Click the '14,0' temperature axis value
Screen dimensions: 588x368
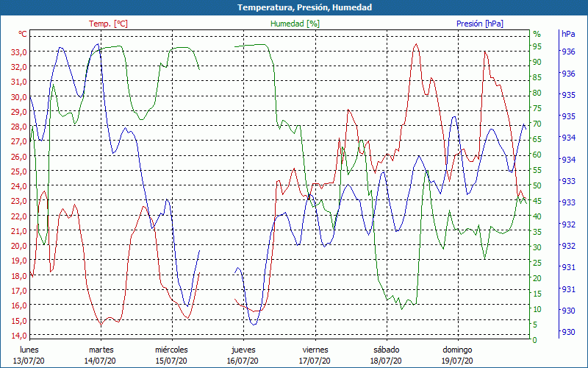[18, 335]
